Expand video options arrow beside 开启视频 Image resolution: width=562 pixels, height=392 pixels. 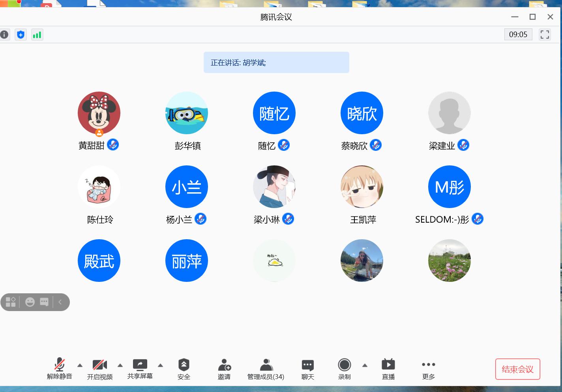click(x=120, y=365)
